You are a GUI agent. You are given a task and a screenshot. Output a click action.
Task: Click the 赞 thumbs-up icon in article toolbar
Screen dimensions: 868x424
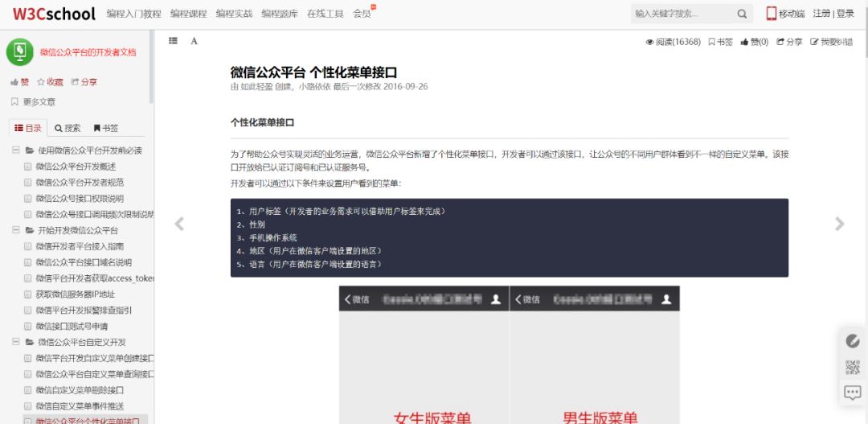click(x=745, y=42)
